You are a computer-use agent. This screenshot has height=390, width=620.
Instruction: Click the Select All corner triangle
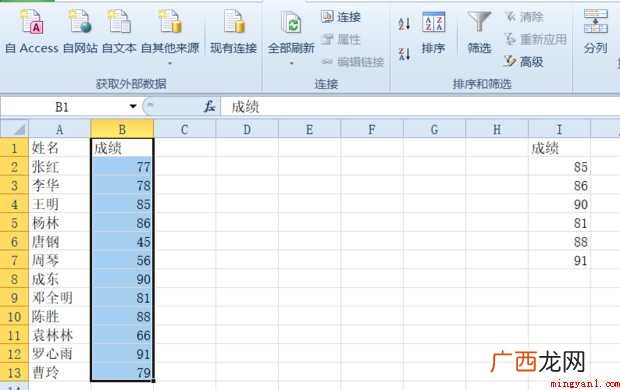pyautogui.click(x=14, y=129)
